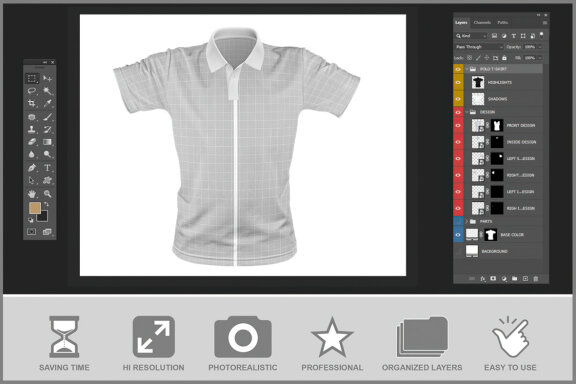Select the Gradient tool
This screenshot has width=576, height=384.
[47, 142]
